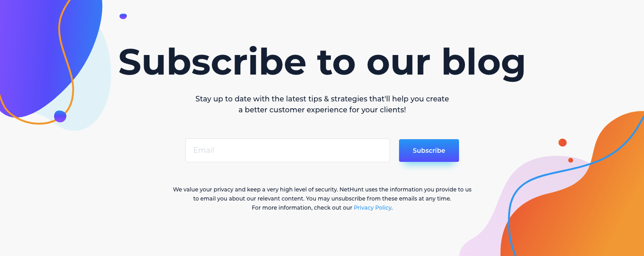Screen dimensions: 644x256
Task: Click the larger red-orange dot at right
Action: click(x=562, y=142)
